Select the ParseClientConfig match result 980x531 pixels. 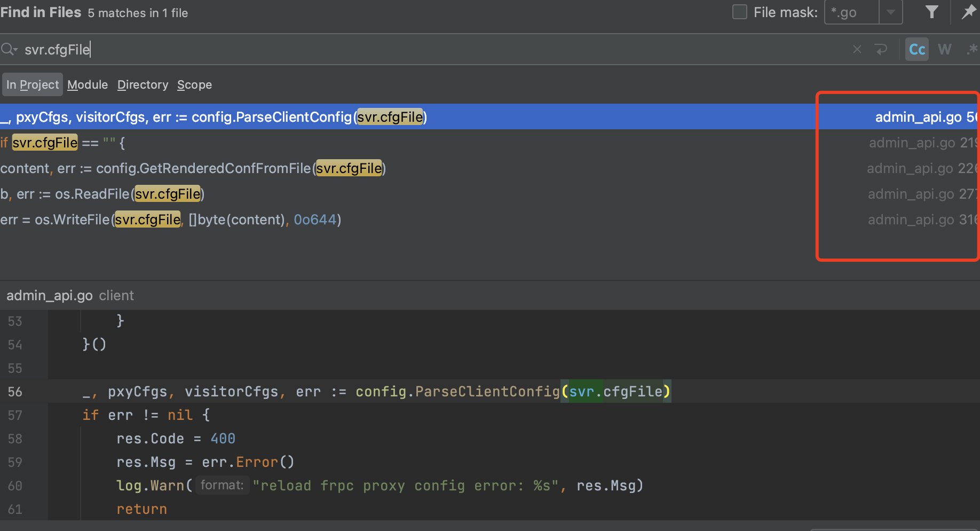coord(490,116)
